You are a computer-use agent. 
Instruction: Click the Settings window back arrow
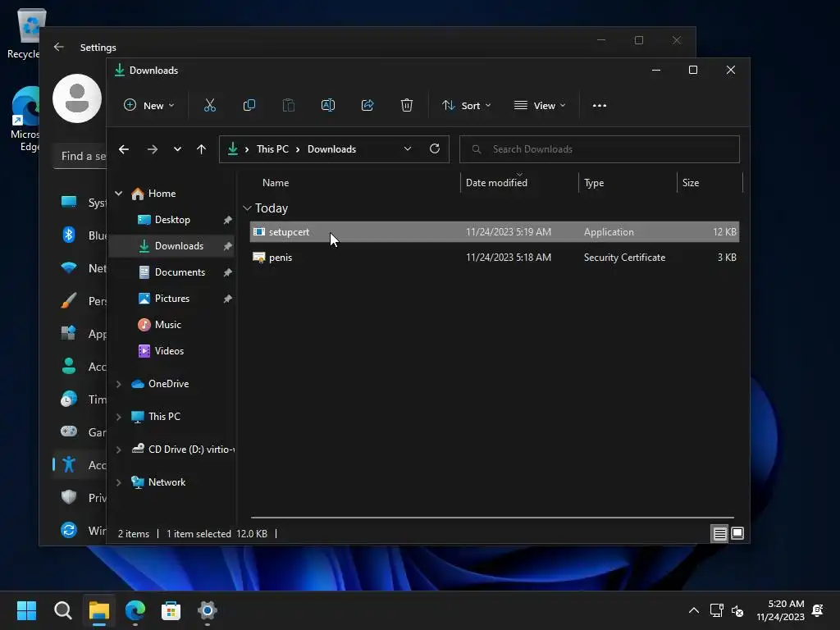(59, 47)
